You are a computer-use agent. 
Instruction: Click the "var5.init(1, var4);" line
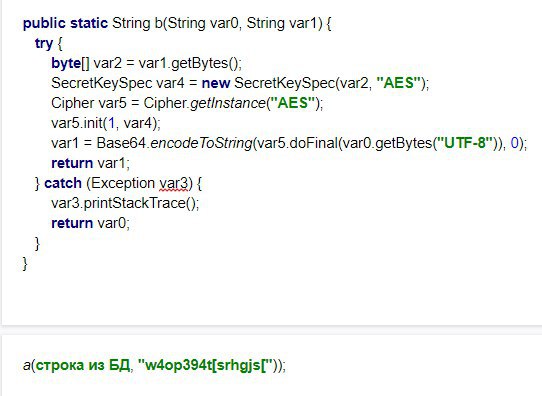[x=106, y=123]
